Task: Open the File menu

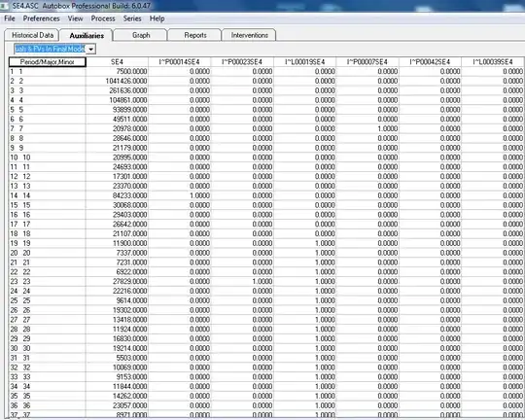Action: (x=10, y=18)
